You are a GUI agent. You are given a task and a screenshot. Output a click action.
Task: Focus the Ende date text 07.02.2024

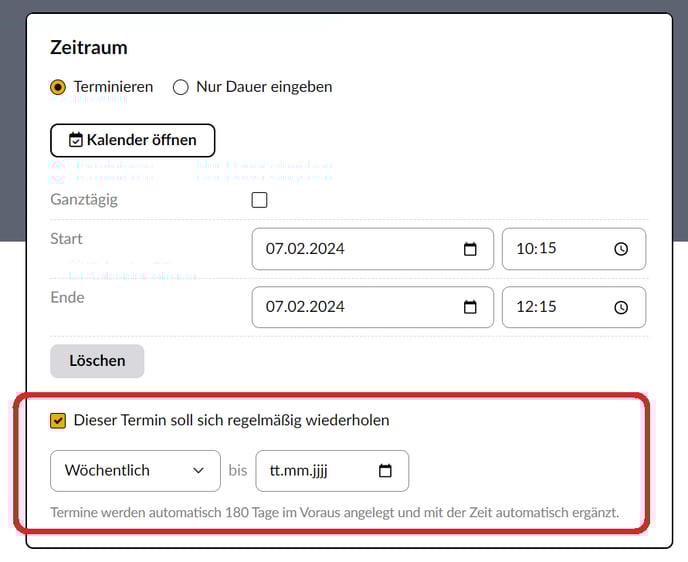point(305,307)
